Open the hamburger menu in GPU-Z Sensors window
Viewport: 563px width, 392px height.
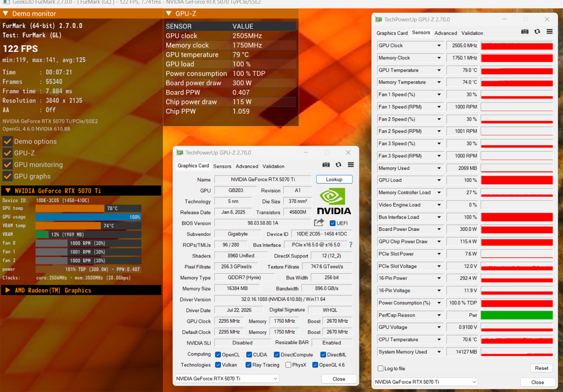click(549, 31)
